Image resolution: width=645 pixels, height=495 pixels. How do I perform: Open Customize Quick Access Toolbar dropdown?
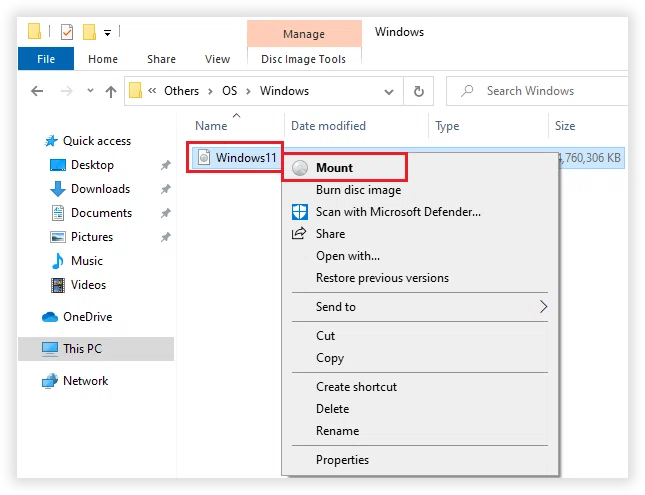(107, 33)
